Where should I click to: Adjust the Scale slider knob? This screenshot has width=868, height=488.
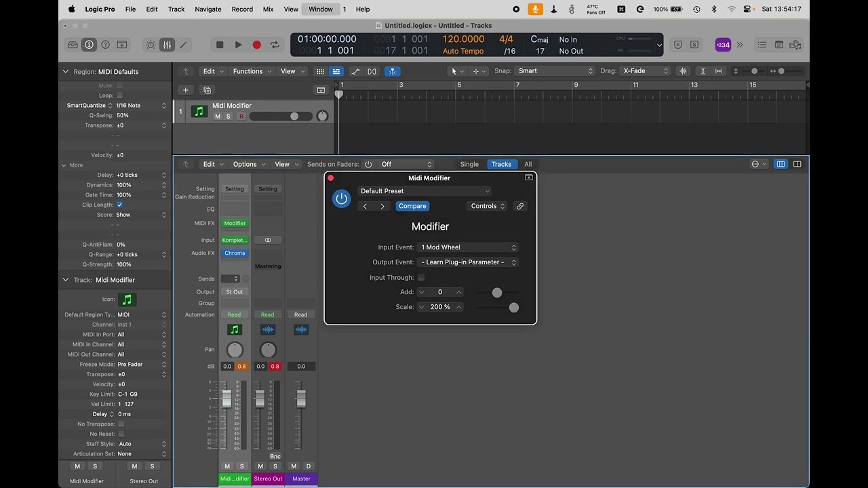[514, 308]
